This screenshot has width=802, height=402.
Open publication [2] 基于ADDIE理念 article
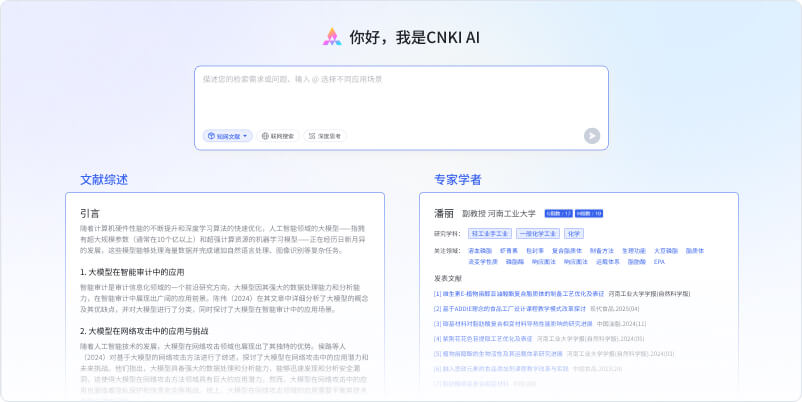509,308
